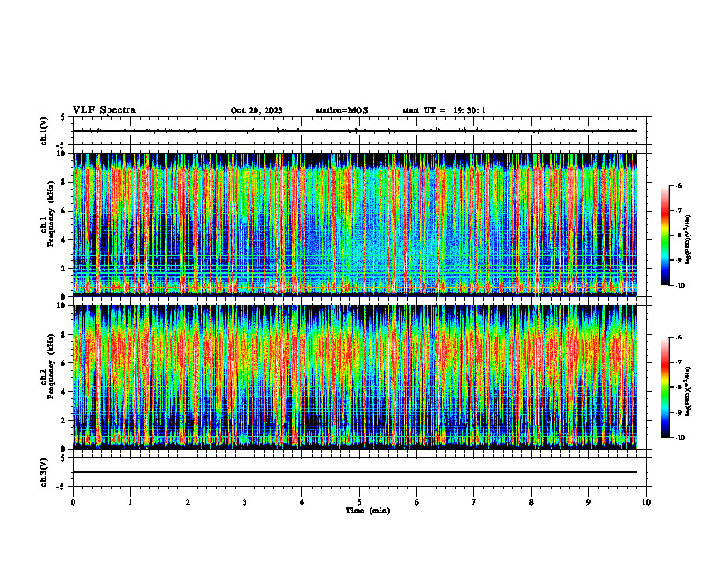Click the "VLF Spectra" plot title
Image resolution: width=728 pixels, height=563 pixels.
click(x=104, y=110)
